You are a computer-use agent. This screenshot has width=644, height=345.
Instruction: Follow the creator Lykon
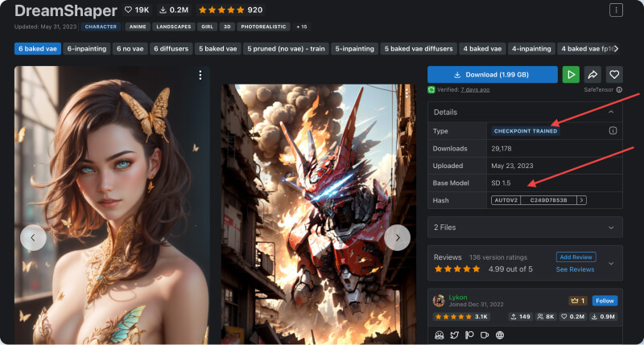pyautogui.click(x=605, y=301)
